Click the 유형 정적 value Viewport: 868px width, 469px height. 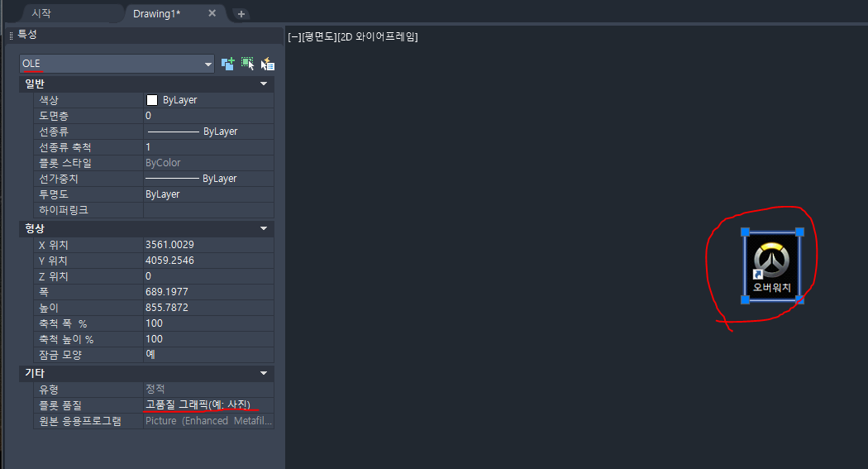click(x=208, y=390)
